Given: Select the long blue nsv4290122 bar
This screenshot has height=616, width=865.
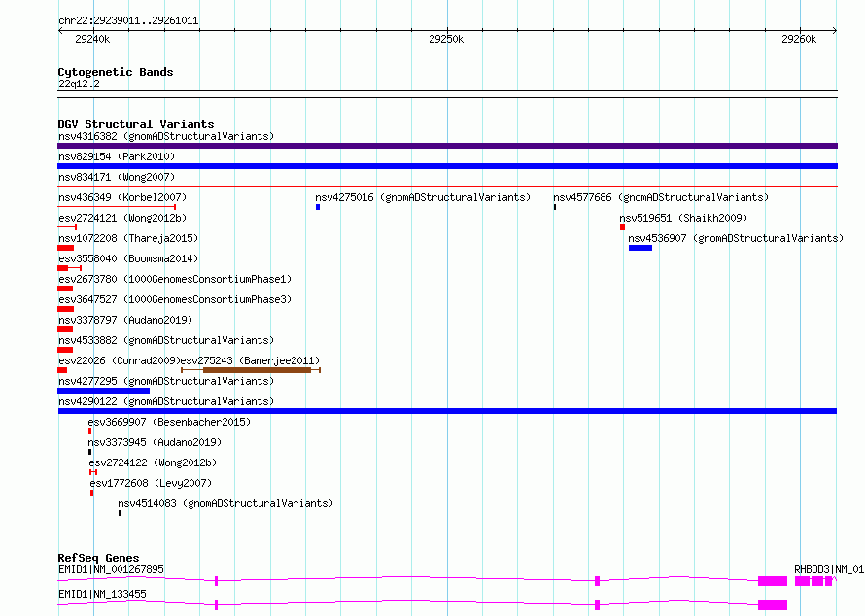Looking at the screenshot, I should coord(447,411).
